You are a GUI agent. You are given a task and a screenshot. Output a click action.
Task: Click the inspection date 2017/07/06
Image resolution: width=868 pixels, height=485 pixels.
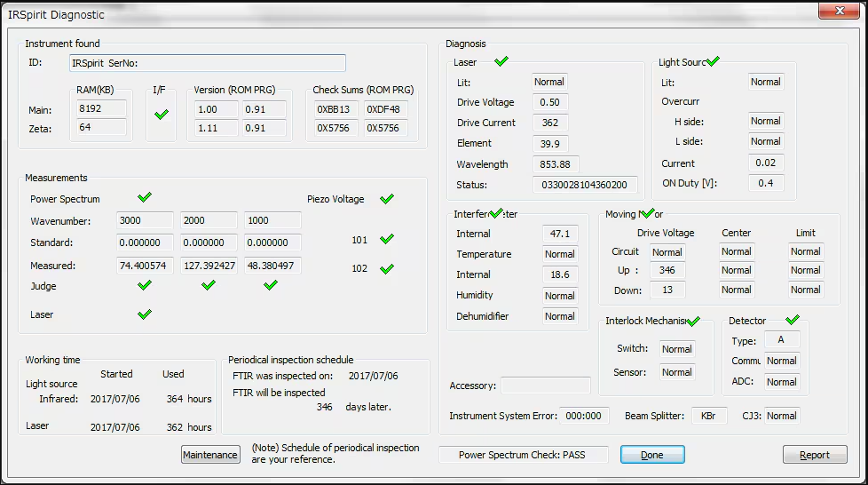(373, 376)
